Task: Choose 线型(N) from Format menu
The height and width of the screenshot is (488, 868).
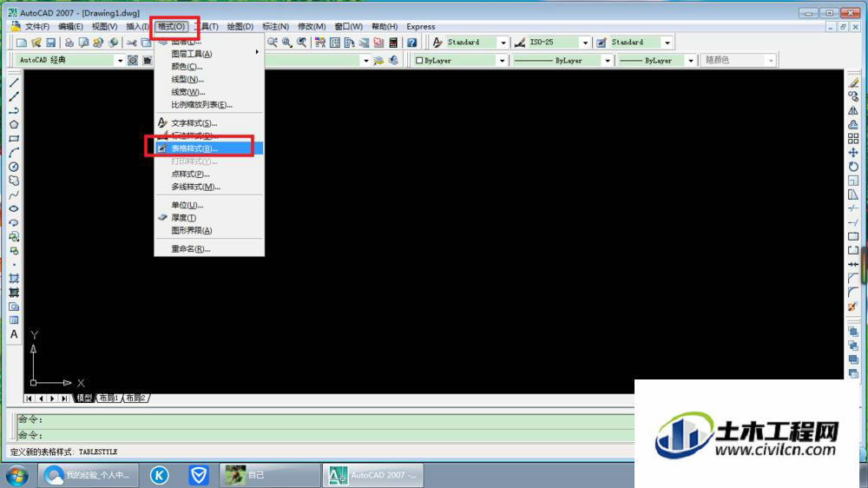Action: tap(208, 79)
